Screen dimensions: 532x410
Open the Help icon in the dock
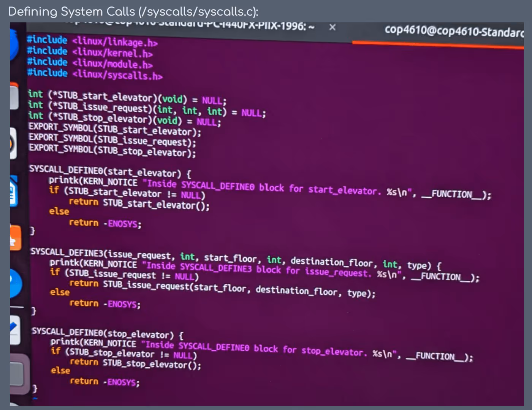pos(15,284)
